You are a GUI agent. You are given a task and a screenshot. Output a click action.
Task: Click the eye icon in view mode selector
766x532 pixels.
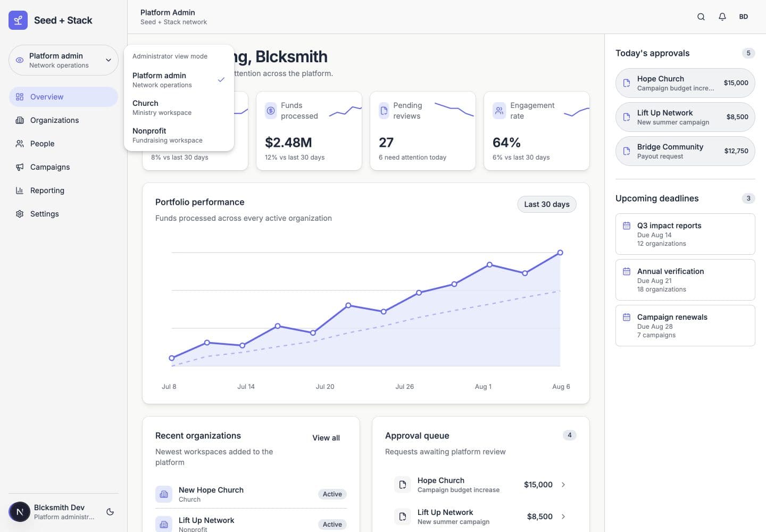20,60
